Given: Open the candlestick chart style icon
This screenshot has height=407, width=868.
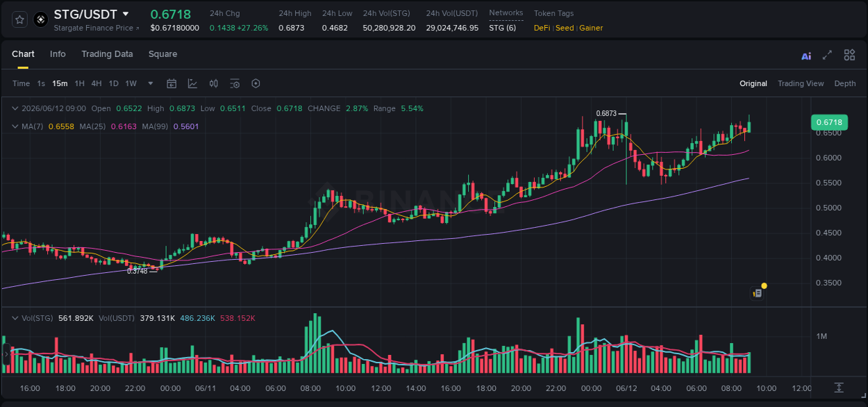Looking at the screenshot, I should click(214, 83).
